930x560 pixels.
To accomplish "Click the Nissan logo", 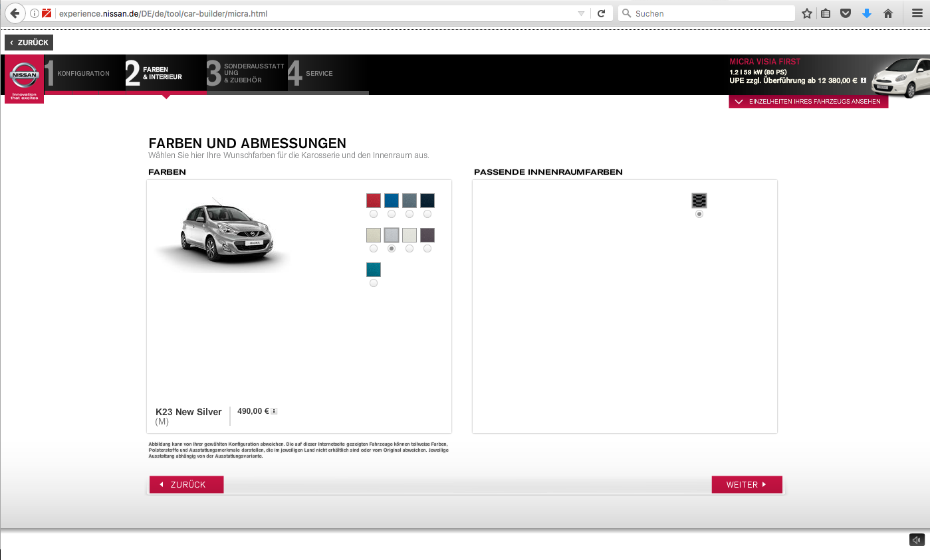I will click(x=25, y=79).
